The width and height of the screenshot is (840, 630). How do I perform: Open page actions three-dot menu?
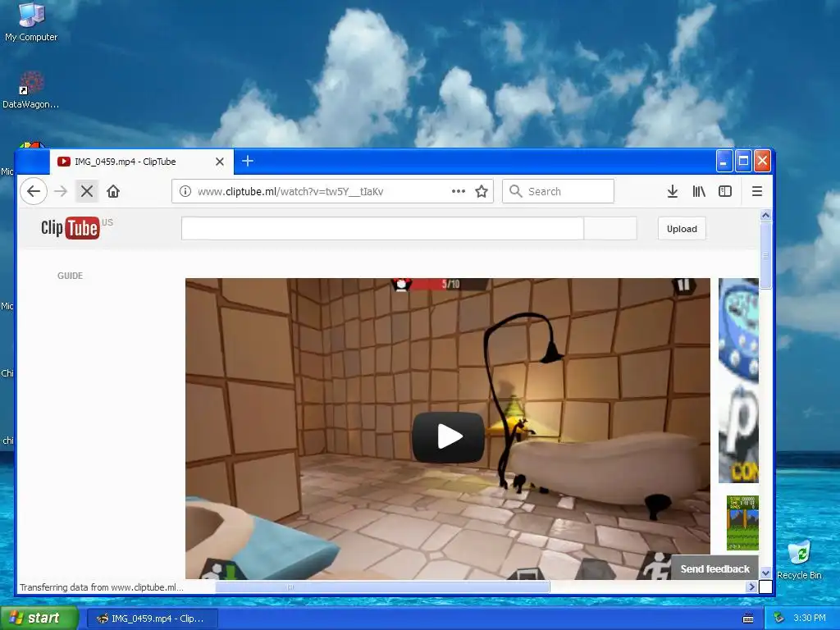point(458,191)
